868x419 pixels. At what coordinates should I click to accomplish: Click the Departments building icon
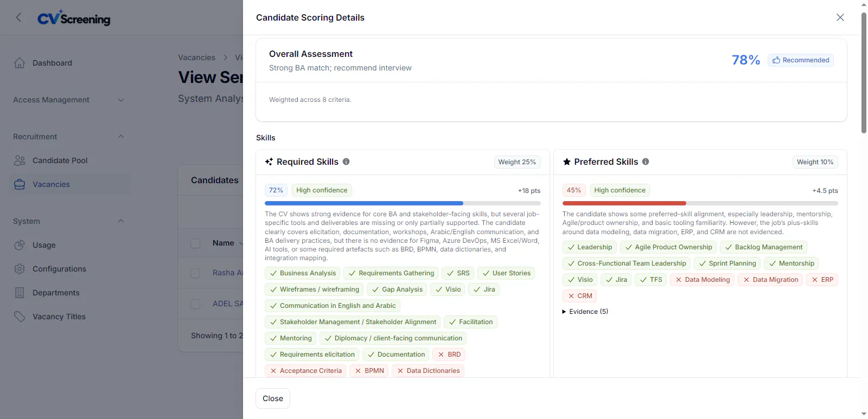tap(20, 293)
